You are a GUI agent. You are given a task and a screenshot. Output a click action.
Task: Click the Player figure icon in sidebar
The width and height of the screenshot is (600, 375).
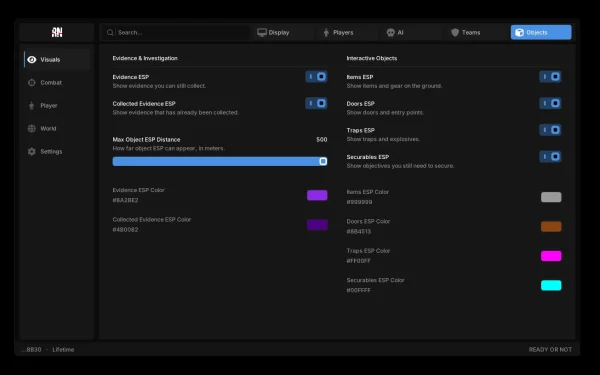[x=31, y=106]
